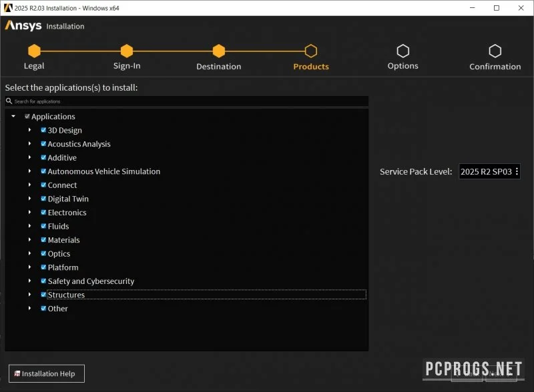Expand the Optics node arrow

29,253
